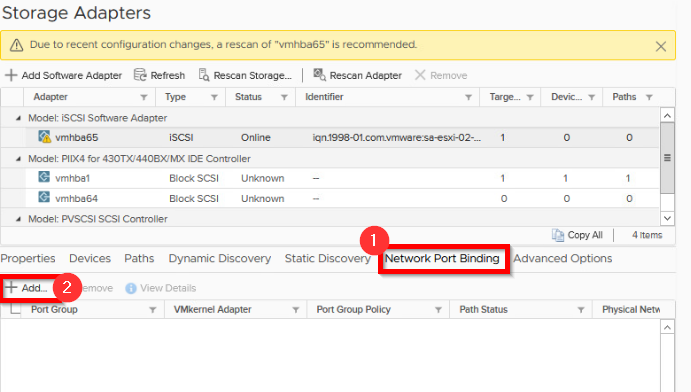Select the vmhba64 adapter name
The image size is (691, 392).
click(x=76, y=198)
